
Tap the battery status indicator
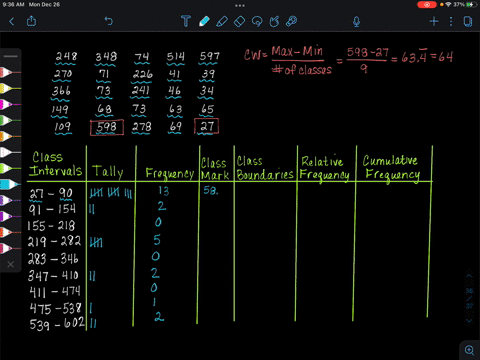(x=470, y=5)
